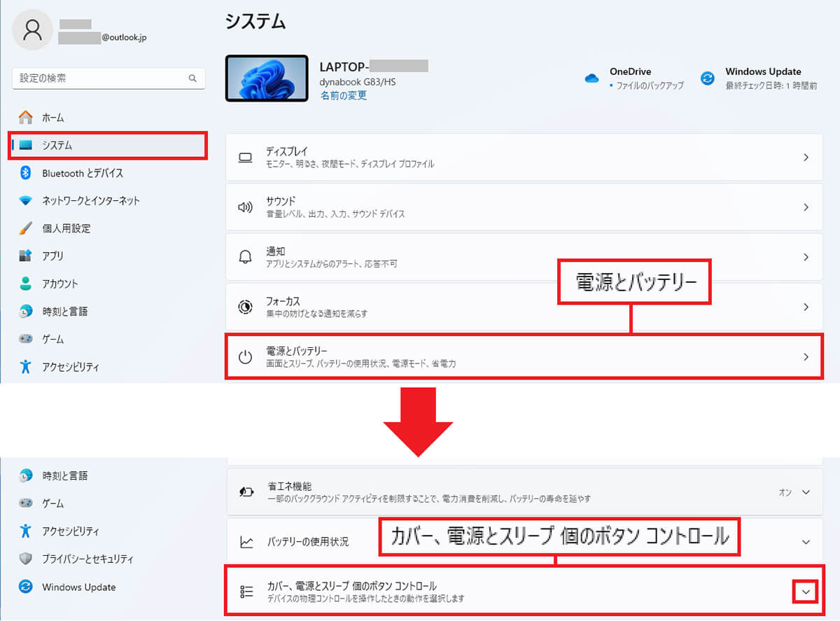Image resolution: width=840 pixels, height=621 pixels.
Task: Click the OneDrive cloud icon
Action: tap(591, 78)
